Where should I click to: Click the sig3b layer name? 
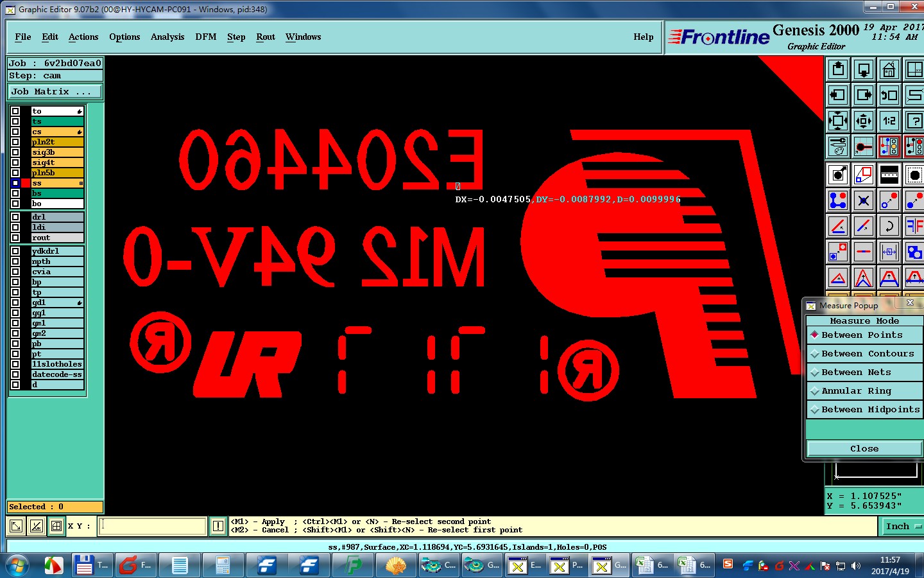pyautogui.click(x=57, y=152)
